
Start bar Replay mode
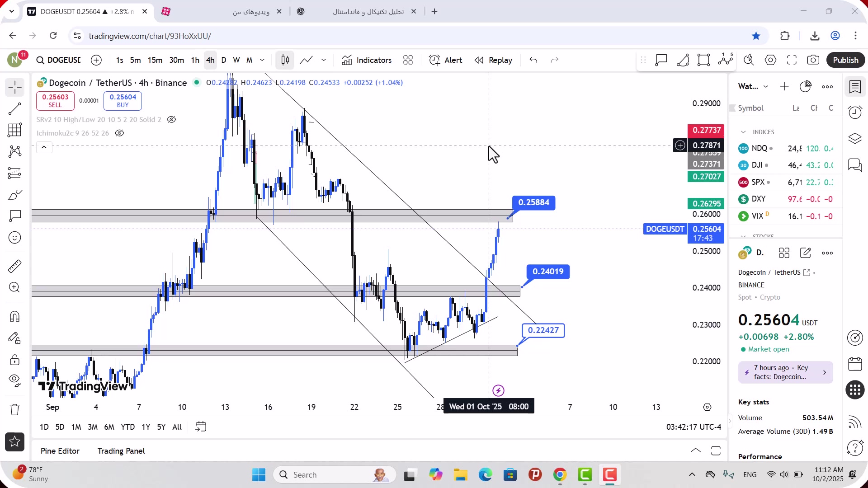point(494,60)
